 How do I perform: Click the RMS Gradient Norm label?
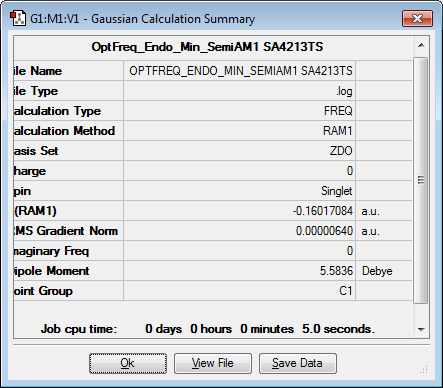pos(66,231)
